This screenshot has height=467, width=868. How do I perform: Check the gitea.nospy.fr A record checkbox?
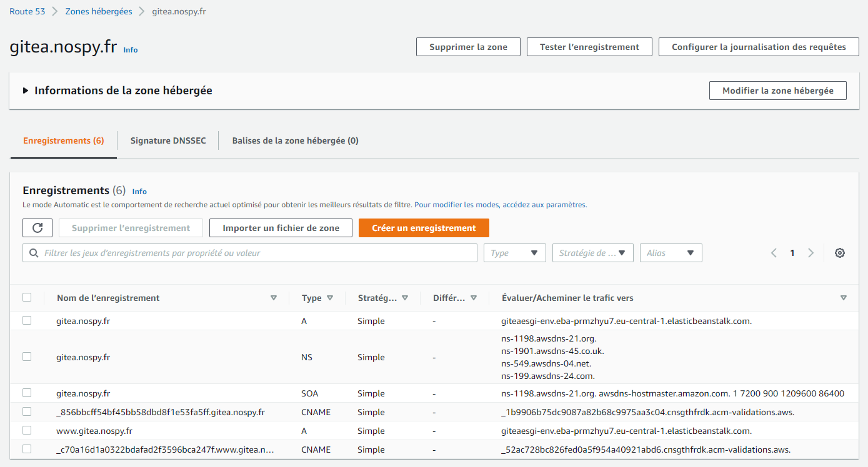pos(27,320)
